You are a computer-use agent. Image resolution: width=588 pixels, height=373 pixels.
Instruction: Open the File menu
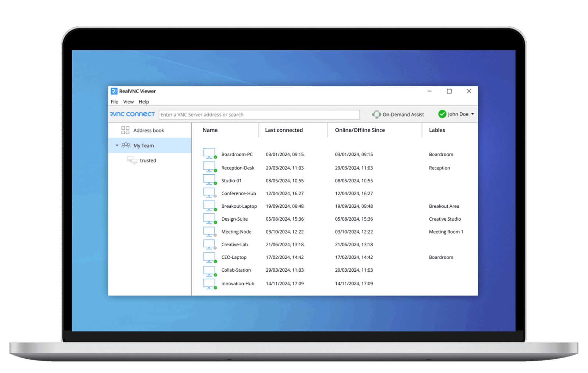coord(114,102)
